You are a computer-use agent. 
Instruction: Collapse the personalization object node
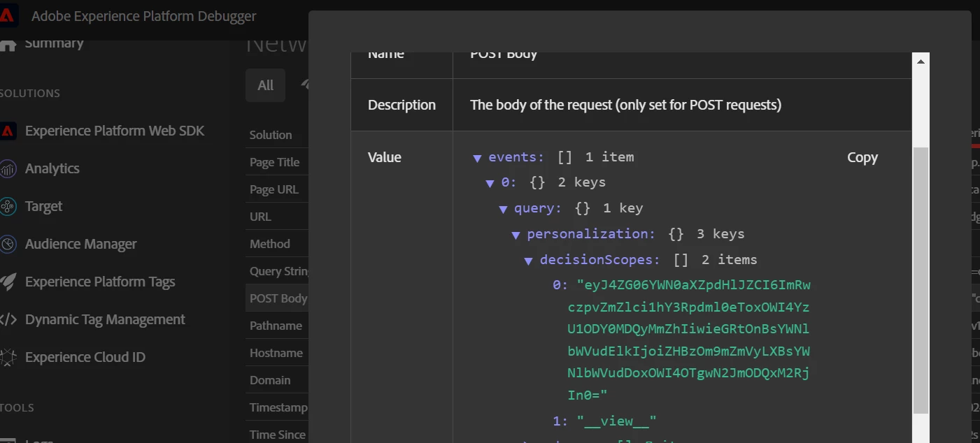pos(516,235)
